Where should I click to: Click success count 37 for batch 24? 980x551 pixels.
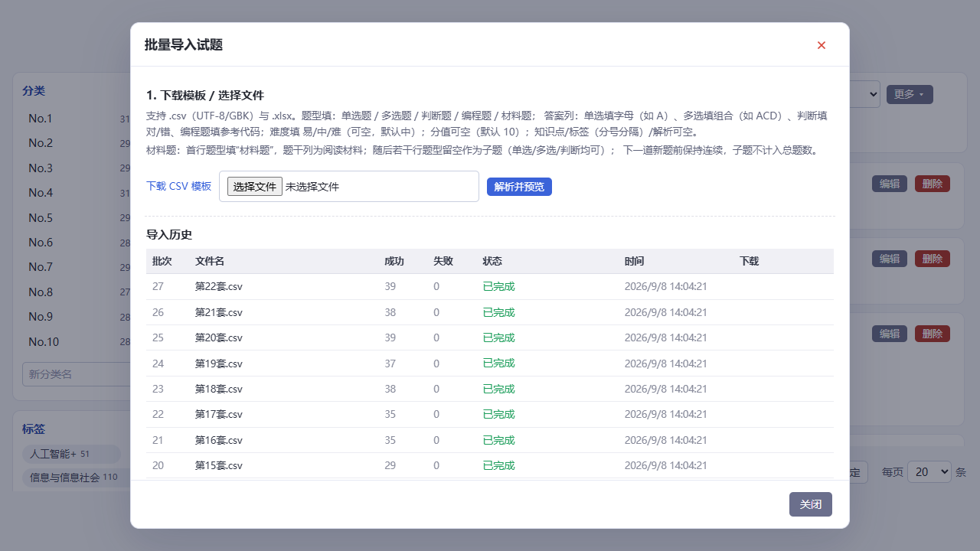[390, 364]
